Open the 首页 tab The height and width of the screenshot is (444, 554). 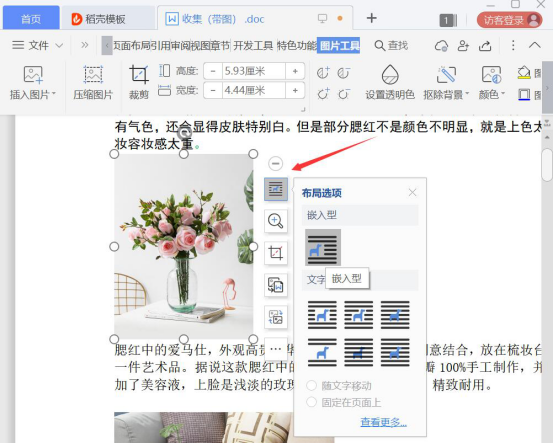pos(31,18)
